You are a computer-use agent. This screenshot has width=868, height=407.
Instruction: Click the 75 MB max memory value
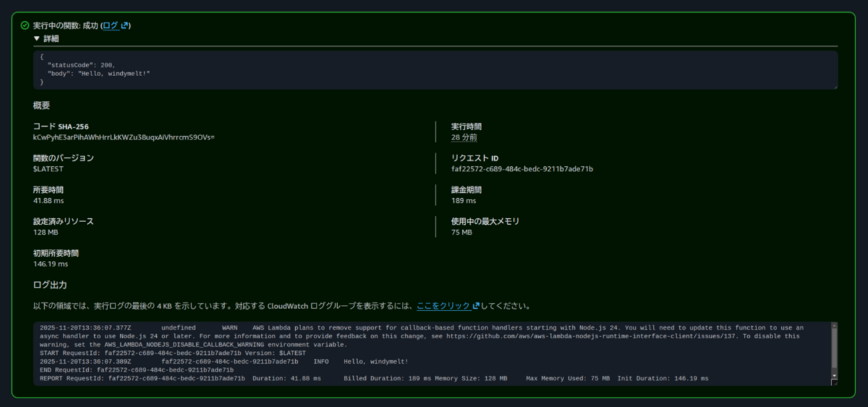pos(461,232)
